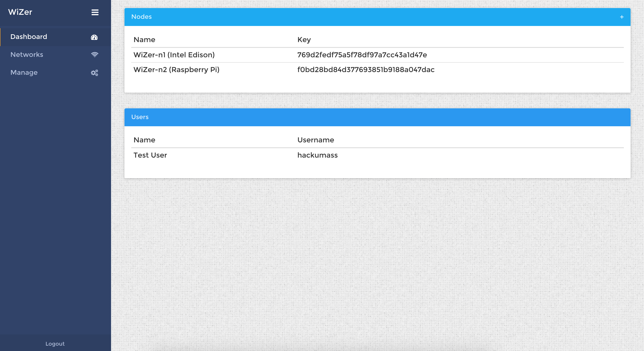Click the Networks wifi icon

point(94,54)
